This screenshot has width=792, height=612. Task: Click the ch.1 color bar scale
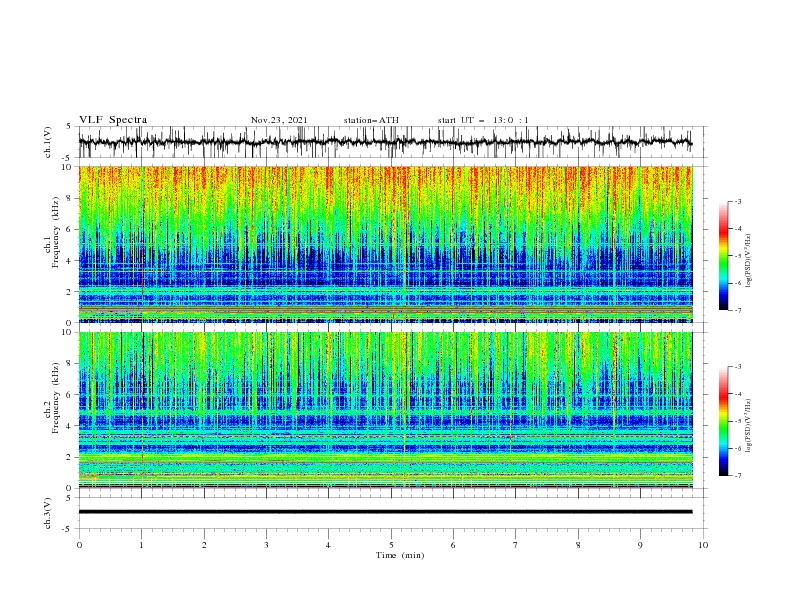pos(723,256)
